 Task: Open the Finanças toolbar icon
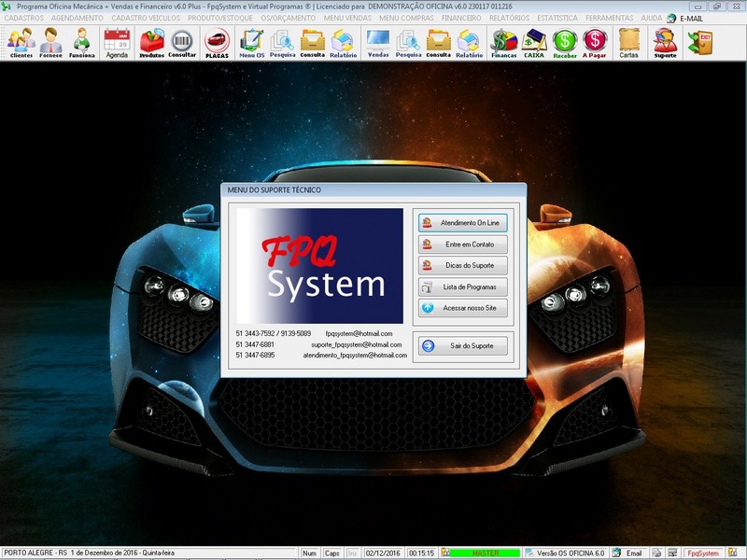click(504, 43)
